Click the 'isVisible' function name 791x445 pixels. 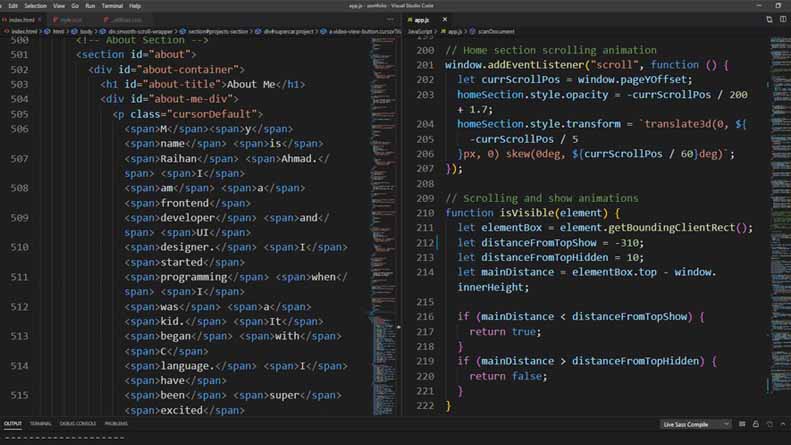click(x=526, y=213)
